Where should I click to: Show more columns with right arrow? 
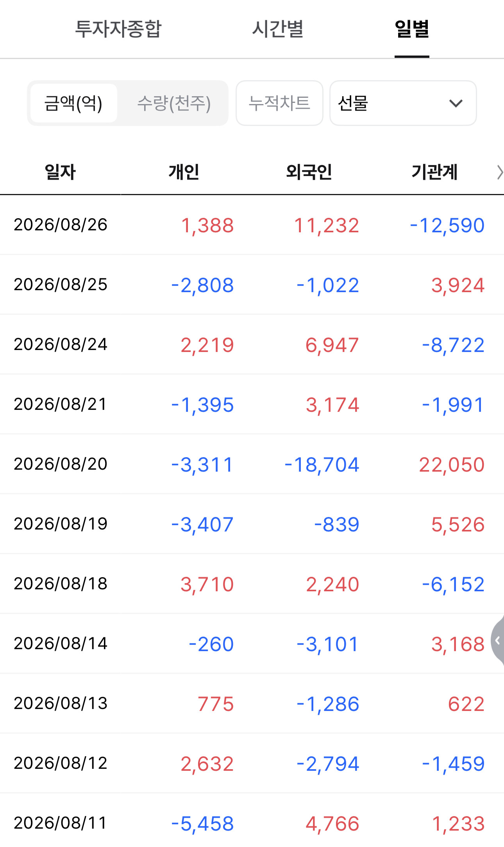499,172
